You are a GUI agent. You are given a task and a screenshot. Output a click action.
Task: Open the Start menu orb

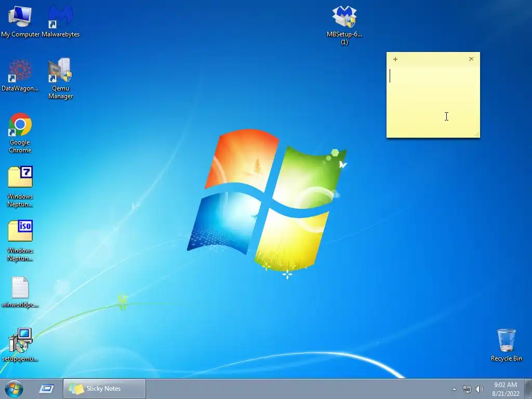(14, 389)
